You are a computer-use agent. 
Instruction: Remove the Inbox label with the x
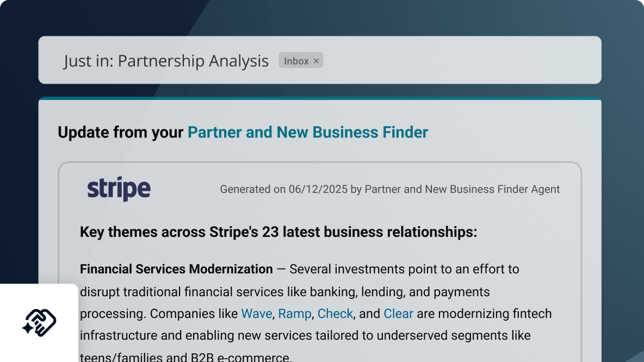316,60
